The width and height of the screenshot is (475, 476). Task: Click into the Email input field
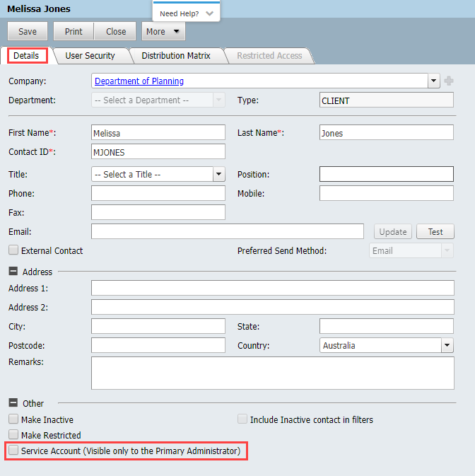[226, 231]
